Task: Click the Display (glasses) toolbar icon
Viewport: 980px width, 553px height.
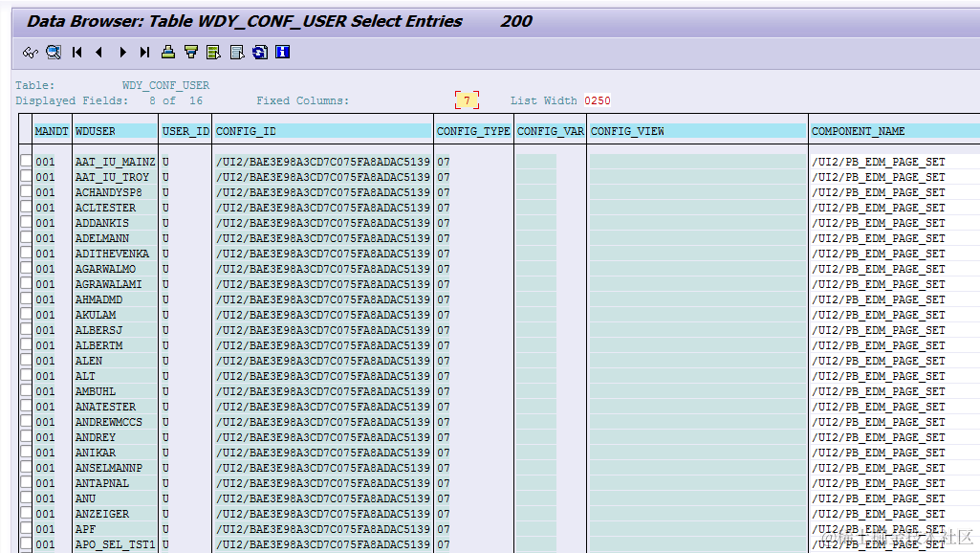Action: pyautogui.click(x=30, y=53)
